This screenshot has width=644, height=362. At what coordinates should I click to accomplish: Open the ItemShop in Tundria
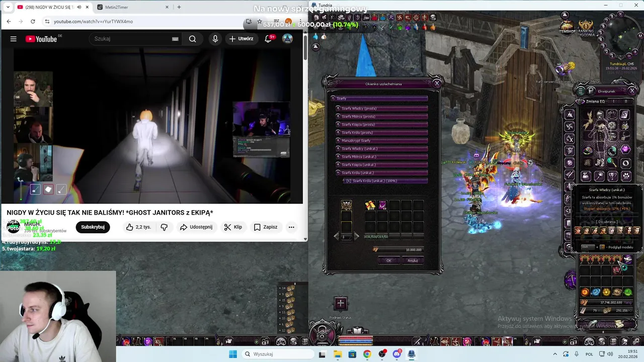coord(567,27)
